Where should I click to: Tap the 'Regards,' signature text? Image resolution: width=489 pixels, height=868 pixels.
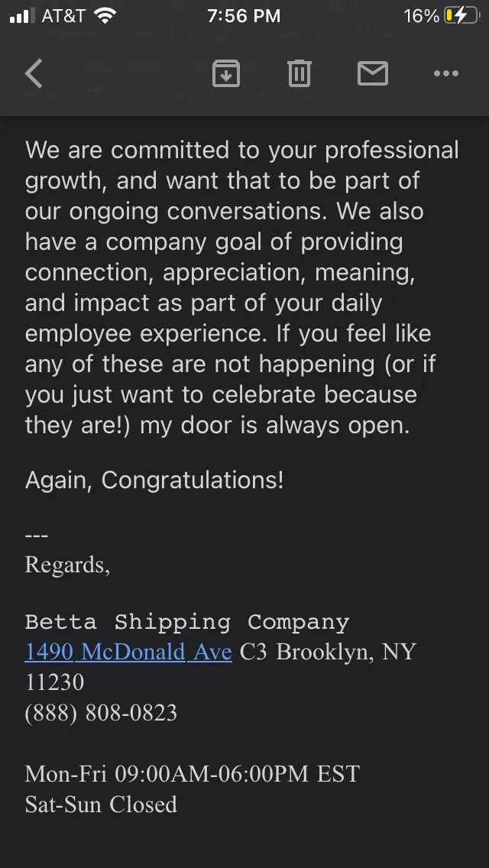67,565
